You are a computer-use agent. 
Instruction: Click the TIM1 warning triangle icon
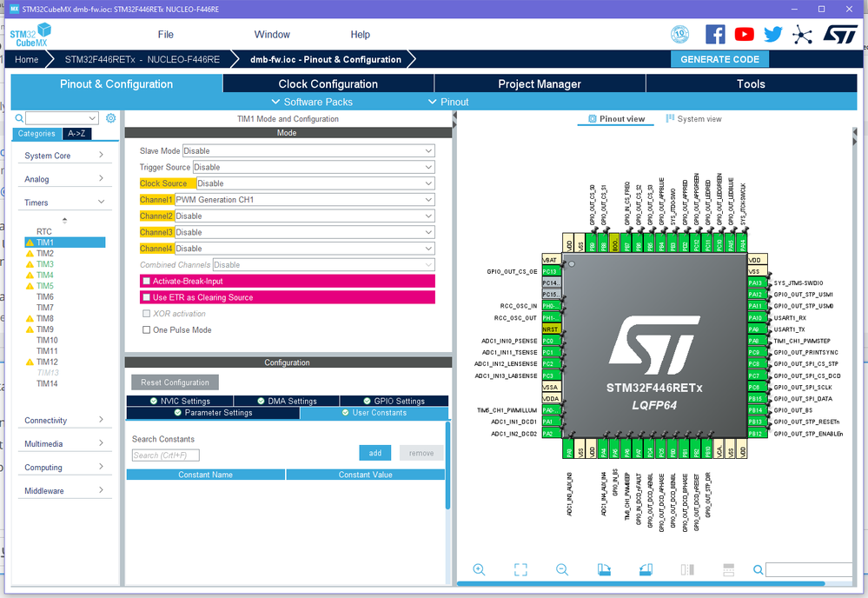[30, 243]
